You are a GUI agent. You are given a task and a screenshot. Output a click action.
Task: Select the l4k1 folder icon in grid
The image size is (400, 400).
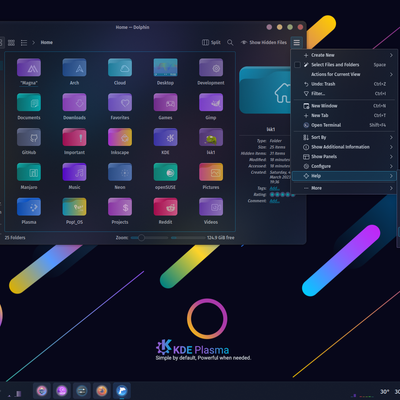211,137
